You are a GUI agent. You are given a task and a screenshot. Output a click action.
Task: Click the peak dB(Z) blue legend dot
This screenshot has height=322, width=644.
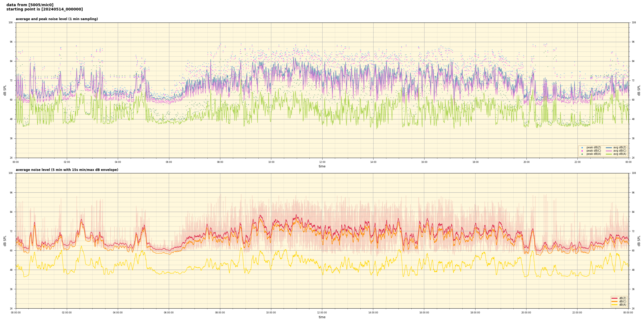[x=582, y=148]
